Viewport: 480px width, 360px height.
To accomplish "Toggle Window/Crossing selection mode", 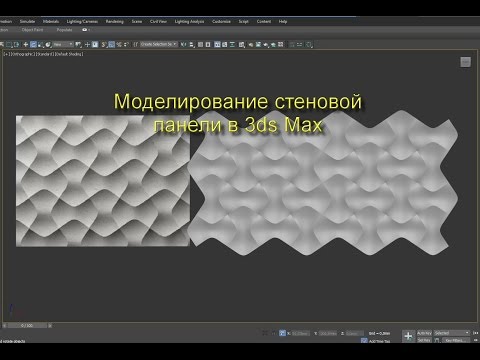I will point(16,44).
